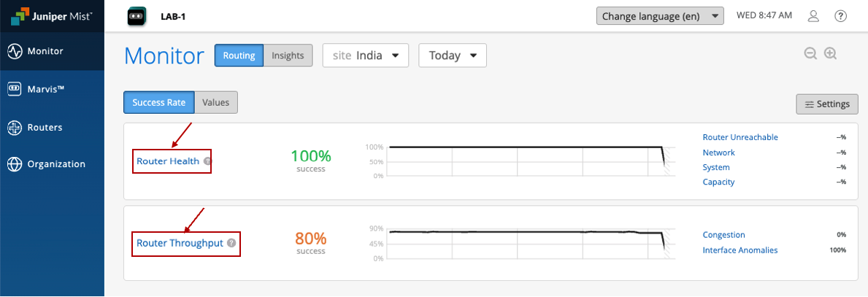Select the Success Rate view
This screenshot has height=297, width=868.
coord(159,103)
